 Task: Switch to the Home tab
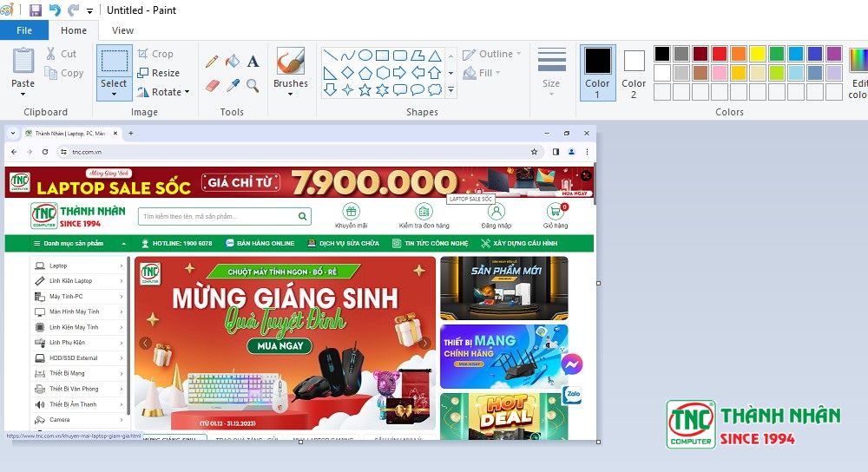74,30
